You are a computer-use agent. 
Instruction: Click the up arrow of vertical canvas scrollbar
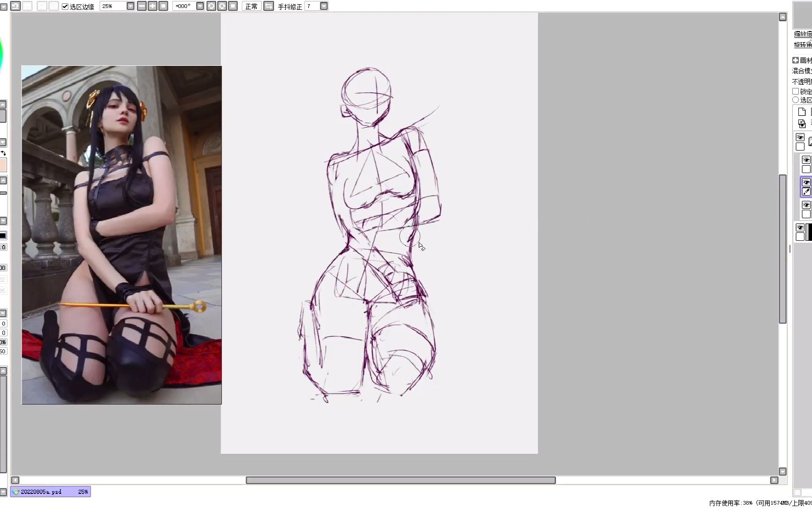[x=783, y=17]
